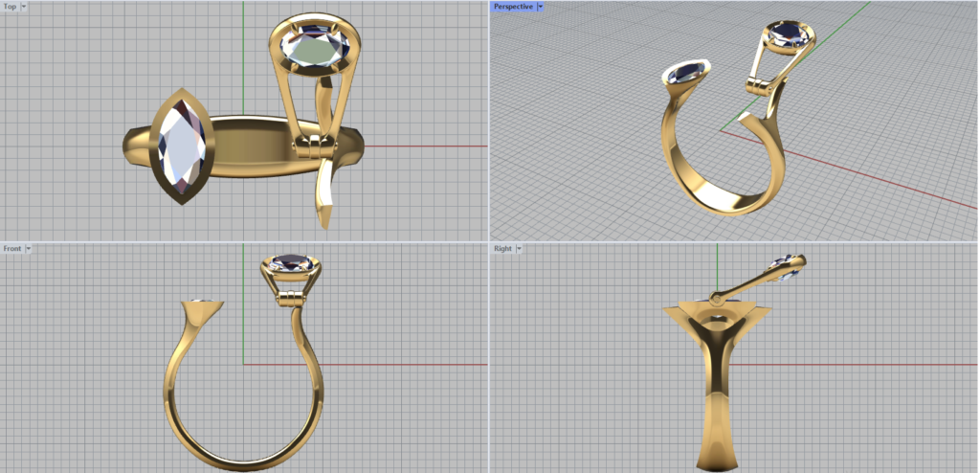Select the oval gemstone in Top view
This screenshot has width=980, height=473.
[314, 46]
